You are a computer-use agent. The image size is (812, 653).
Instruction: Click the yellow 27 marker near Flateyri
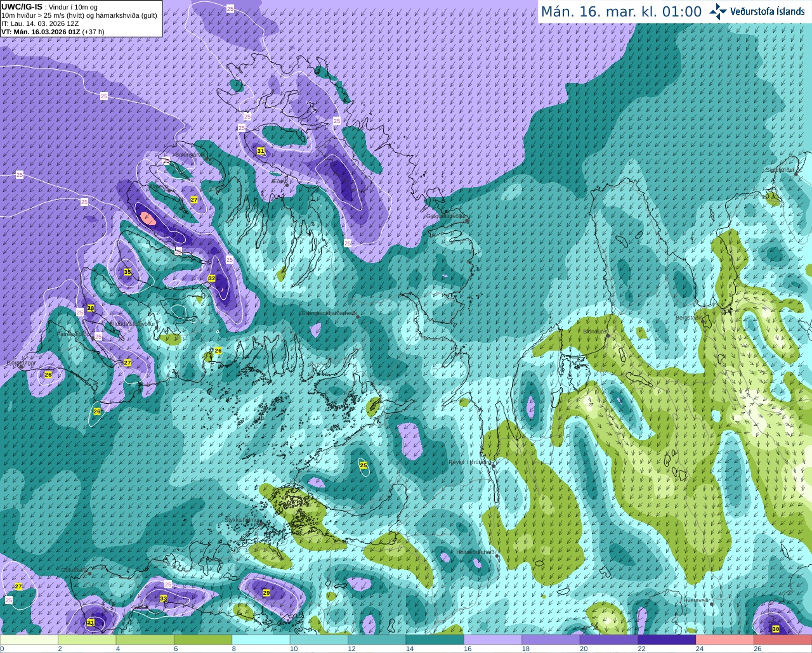194,200
